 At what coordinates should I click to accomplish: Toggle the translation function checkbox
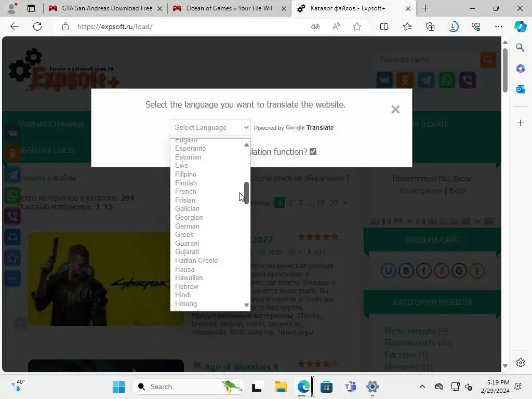(313, 152)
